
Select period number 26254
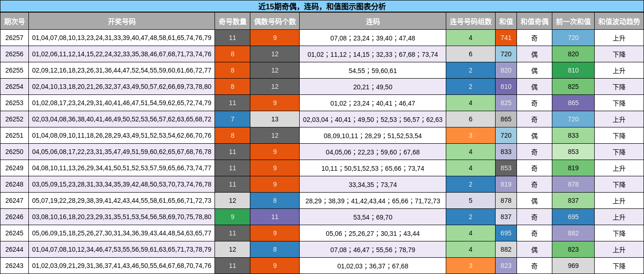coord(14,87)
